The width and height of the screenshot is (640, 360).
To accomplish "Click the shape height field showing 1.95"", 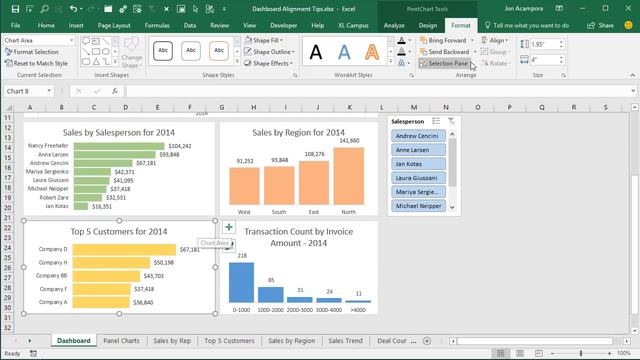I will pyautogui.click(x=544, y=44).
